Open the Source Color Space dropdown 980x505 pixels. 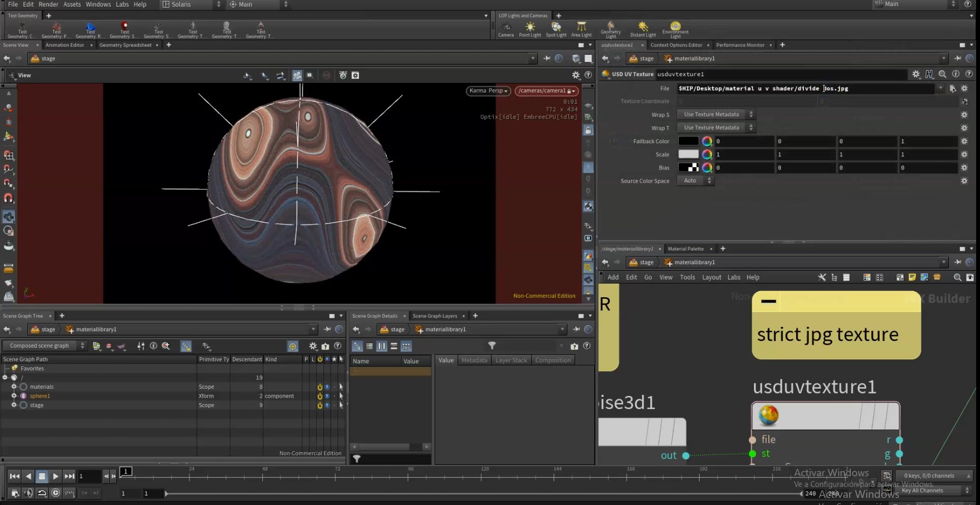[695, 181]
